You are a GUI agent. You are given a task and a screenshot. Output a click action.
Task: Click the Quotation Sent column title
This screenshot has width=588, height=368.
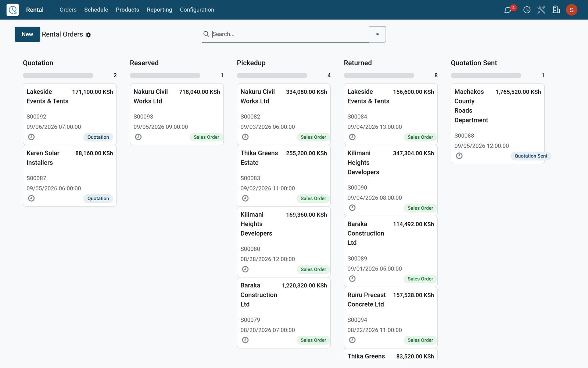tap(474, 63)
